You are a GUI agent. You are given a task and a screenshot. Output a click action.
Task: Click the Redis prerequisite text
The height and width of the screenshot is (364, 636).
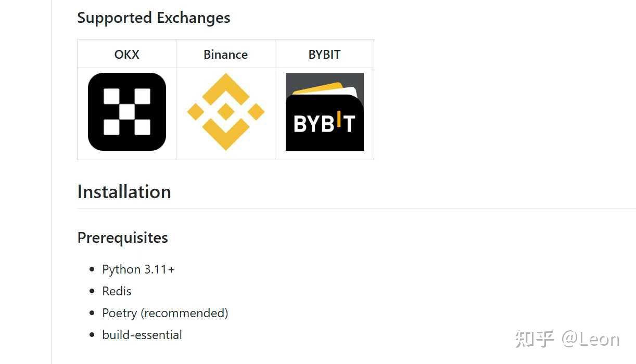pos(117,291)
